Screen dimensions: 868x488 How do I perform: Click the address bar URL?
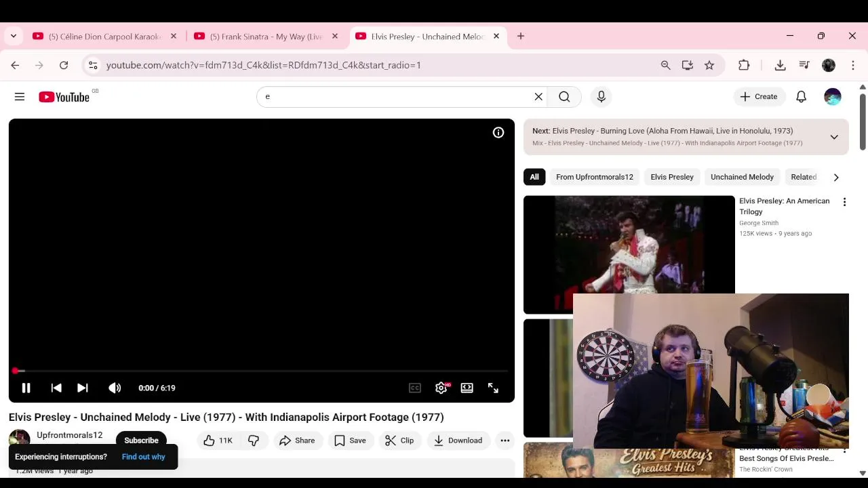point(264,65)
